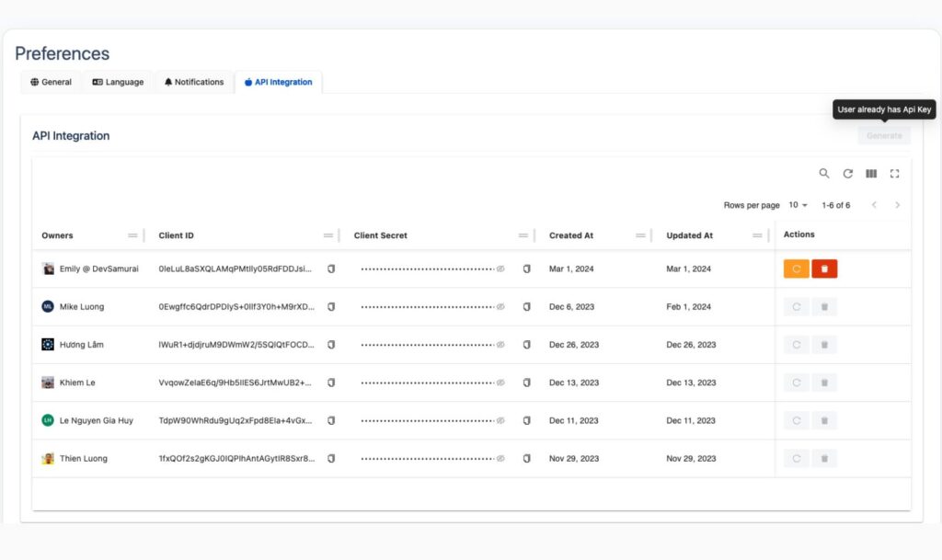Open table search via magnifier icon

pyautogui.click(x=825, y=173)
